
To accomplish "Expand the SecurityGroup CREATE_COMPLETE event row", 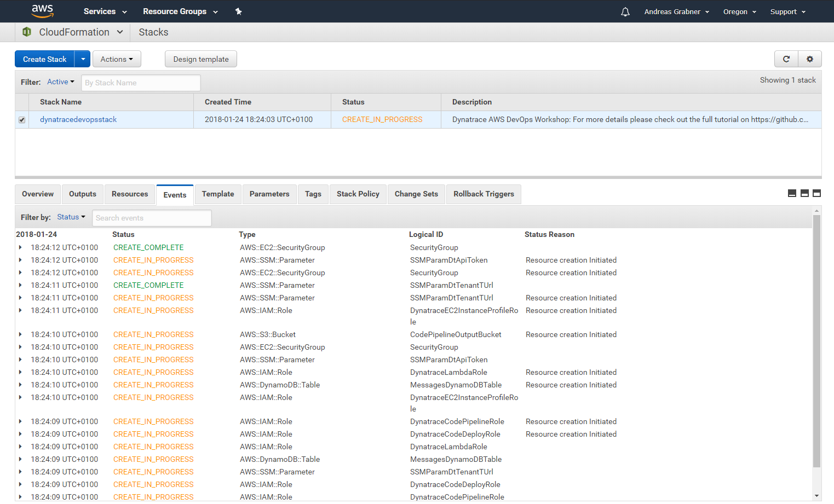I will point(20,247).
